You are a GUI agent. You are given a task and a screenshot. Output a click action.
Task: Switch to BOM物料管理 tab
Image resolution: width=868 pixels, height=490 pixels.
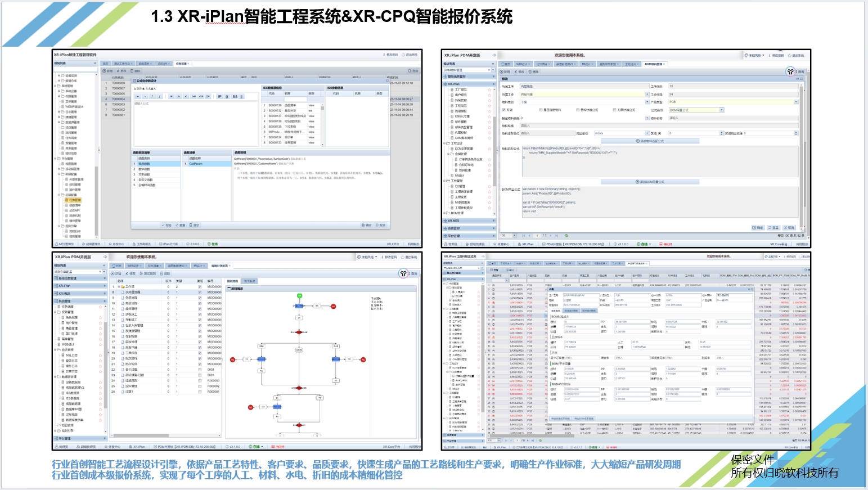(x=654, y=64)
